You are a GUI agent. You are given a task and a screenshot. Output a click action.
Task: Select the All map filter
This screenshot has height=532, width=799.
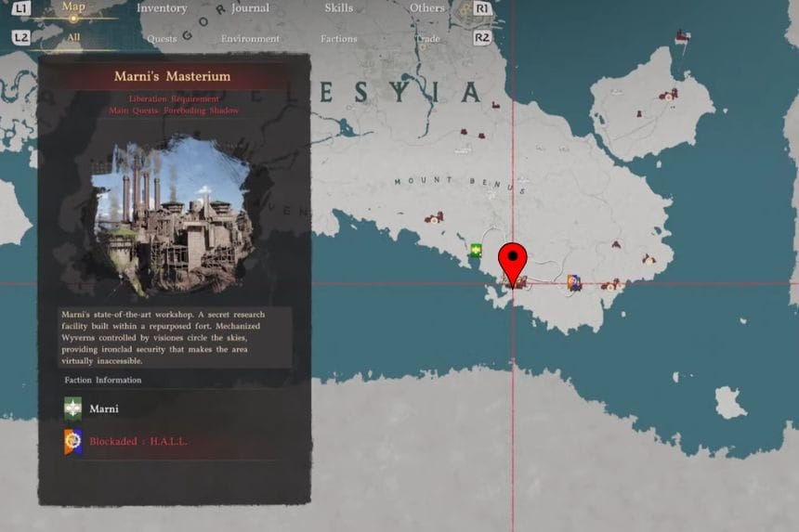point(73,38)
